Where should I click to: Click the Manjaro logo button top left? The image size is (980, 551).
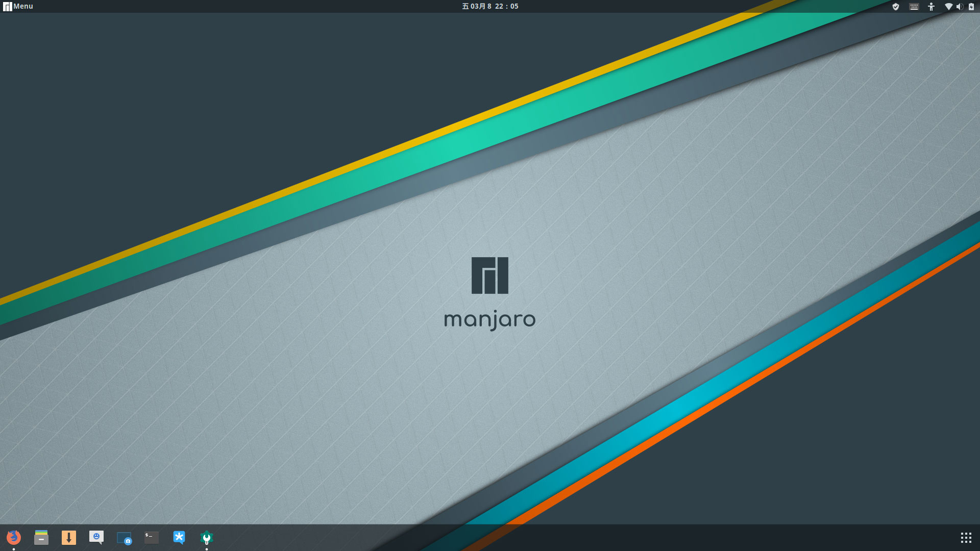(7, 6)
